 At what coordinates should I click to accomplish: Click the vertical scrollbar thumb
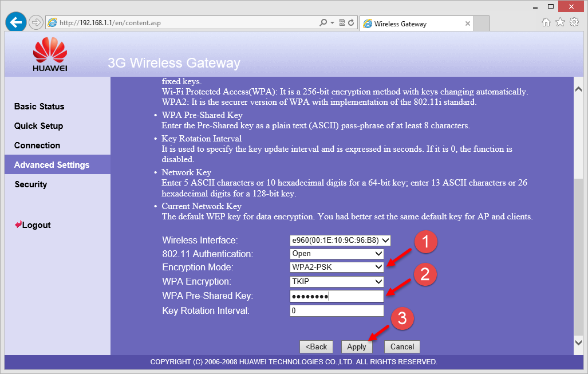[578, 256]
